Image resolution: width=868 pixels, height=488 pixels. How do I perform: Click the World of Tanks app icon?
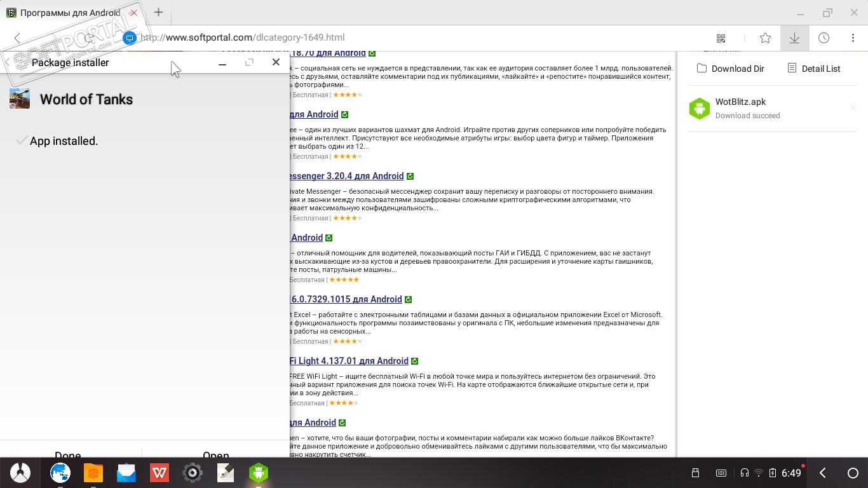pyautogui.click(x=20, y=98)
